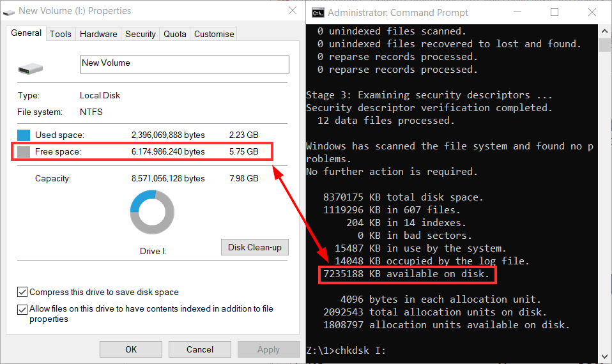Image resolution: width=612 pixels, height=364 pixels.
Task: Click '0 unindexed files scanned' line
Action: (392, 31)
